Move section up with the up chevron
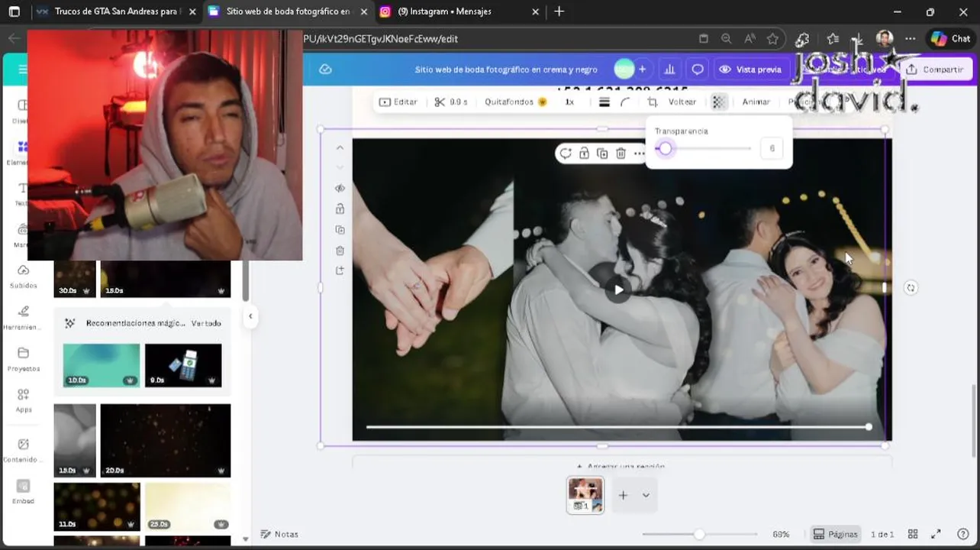Image resolution: width=980 pixels, height=550 pixels. [340, 147]
